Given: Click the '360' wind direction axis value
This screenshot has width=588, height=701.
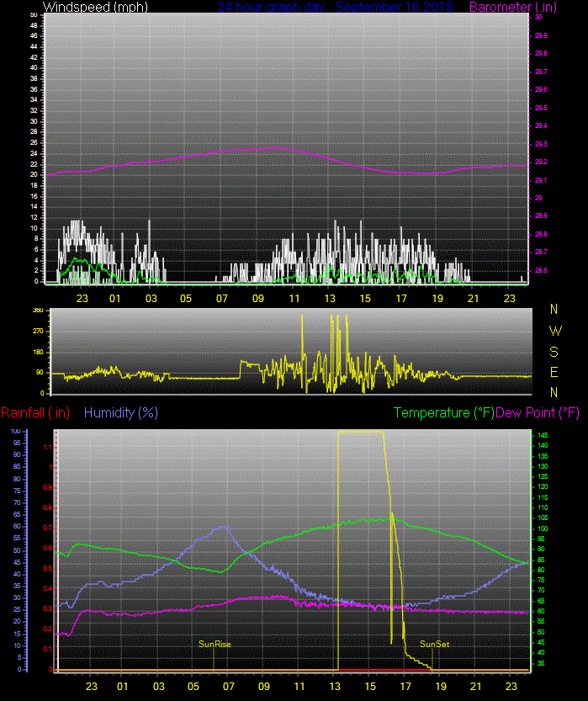Looking at the screenshot, I should point(39,311).
